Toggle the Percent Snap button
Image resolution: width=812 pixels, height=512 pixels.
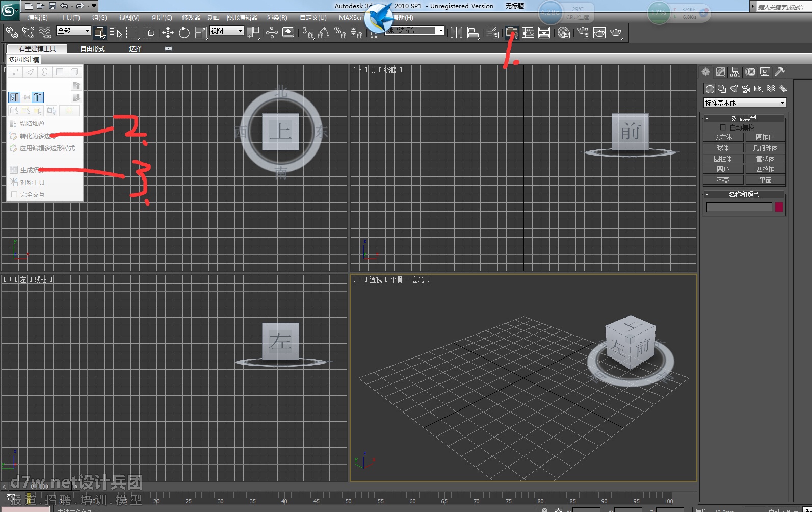tap(340, 33)
